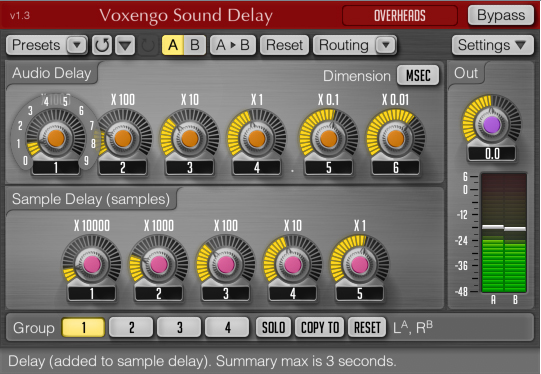Toggle the Bypass button
The height and width of the screenshot is (374, 541).
(501, 15)
